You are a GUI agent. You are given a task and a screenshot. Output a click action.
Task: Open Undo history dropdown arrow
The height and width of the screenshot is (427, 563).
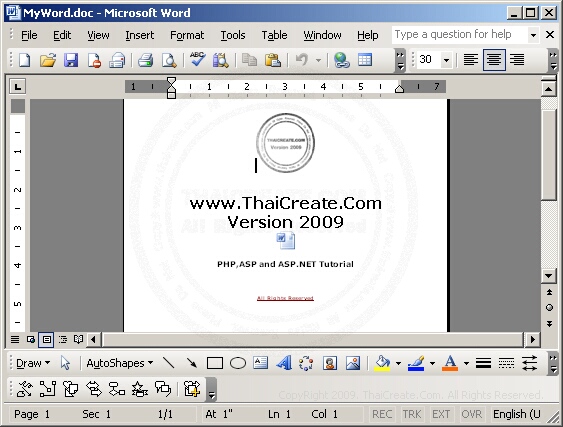pos(318,60)
